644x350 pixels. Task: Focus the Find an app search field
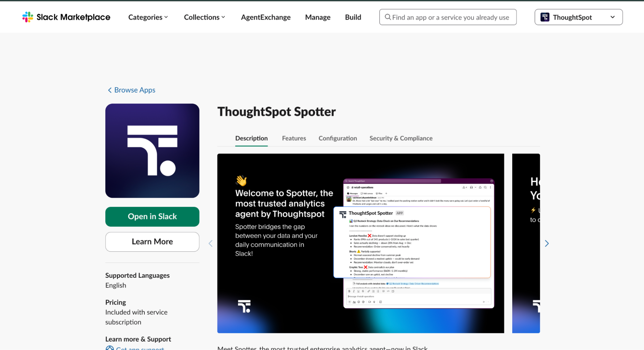[448, 17]
